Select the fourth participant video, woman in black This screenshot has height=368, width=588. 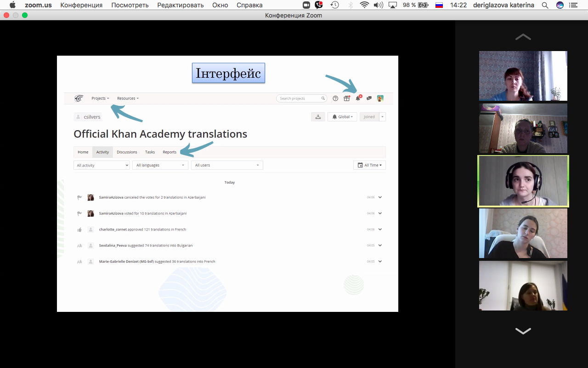[523, 233]
